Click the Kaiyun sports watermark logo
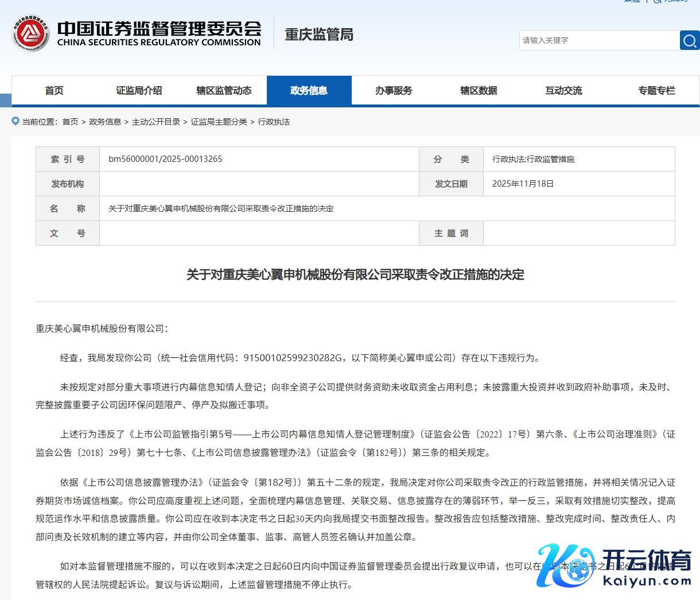 615,566
